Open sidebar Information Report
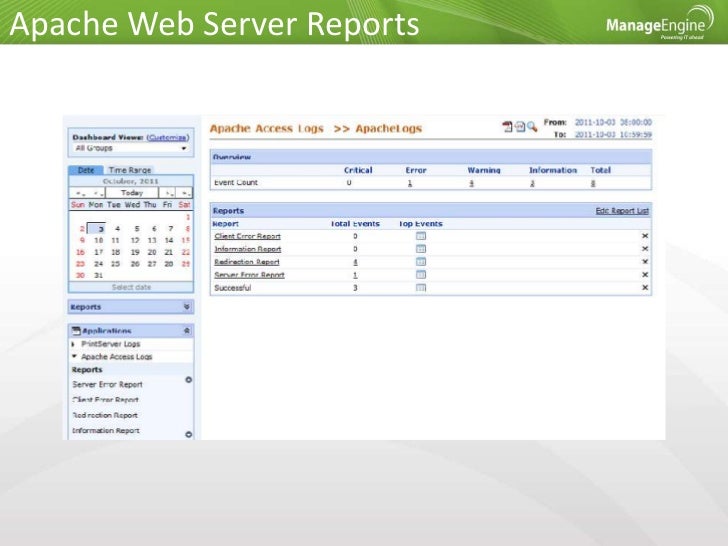The width and height of the screenshot is (728, 546). click(x=106, y=431)
